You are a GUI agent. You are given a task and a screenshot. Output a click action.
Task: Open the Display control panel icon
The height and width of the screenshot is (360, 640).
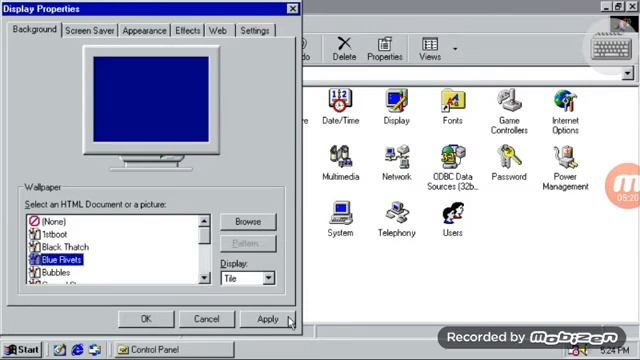pos(396,106)
